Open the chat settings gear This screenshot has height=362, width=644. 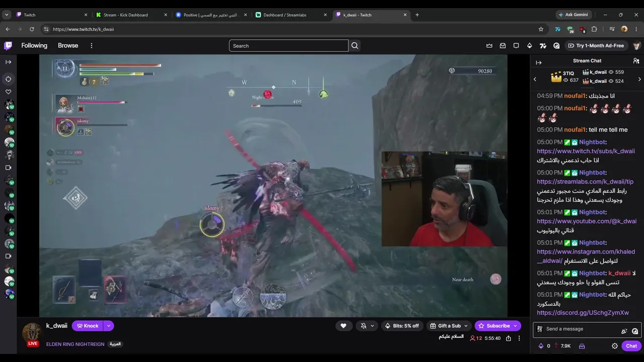[615, 346]
